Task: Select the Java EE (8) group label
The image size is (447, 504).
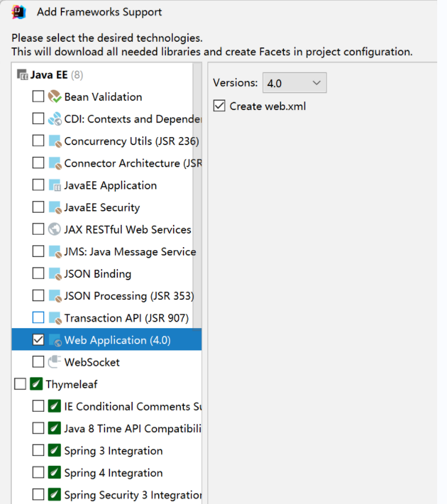Action: point(57,75)
